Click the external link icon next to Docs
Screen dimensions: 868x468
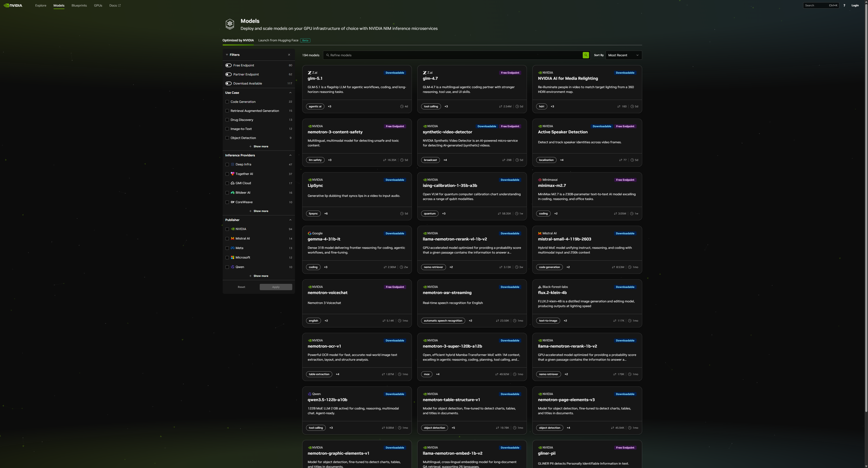coord(119,5)
